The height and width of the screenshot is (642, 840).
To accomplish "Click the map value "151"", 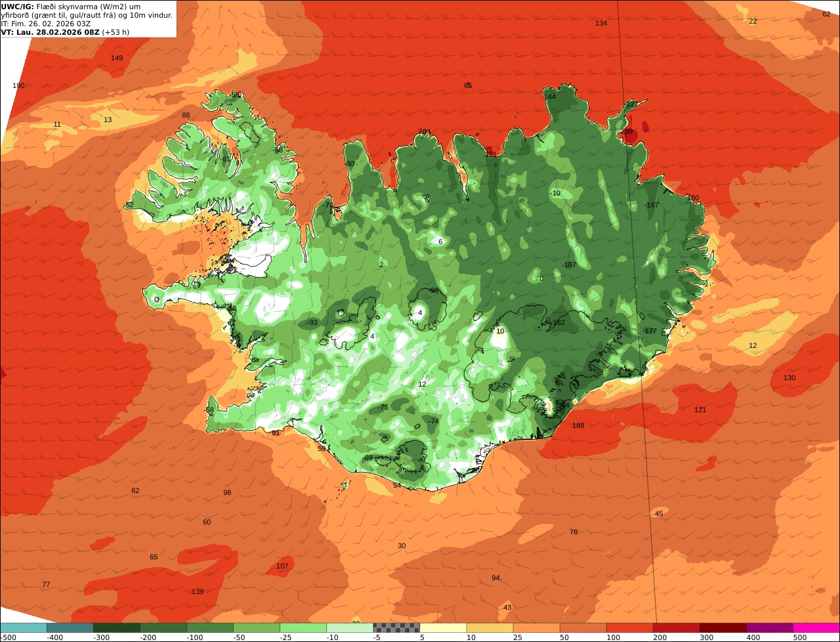I will (x=490, y=155).
